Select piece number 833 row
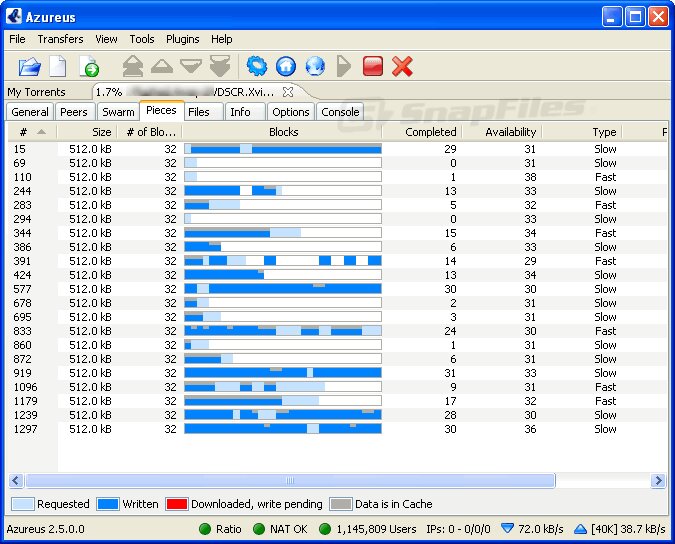The width and height of the screenshot is (675, 544). coord(338,331)
